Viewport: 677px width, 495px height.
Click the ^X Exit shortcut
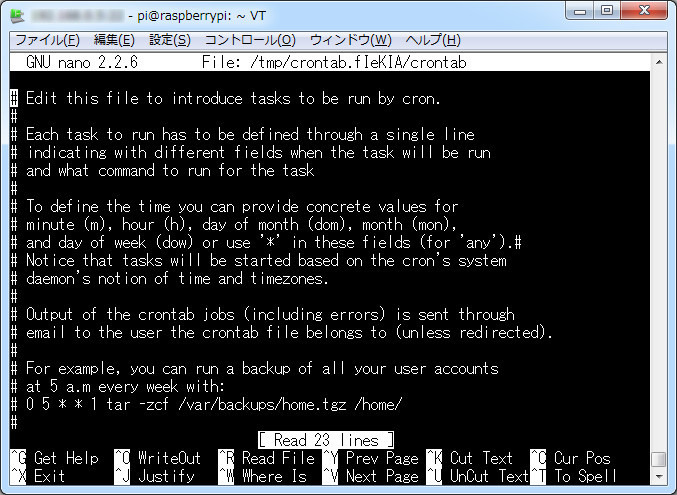coord(38,476)
